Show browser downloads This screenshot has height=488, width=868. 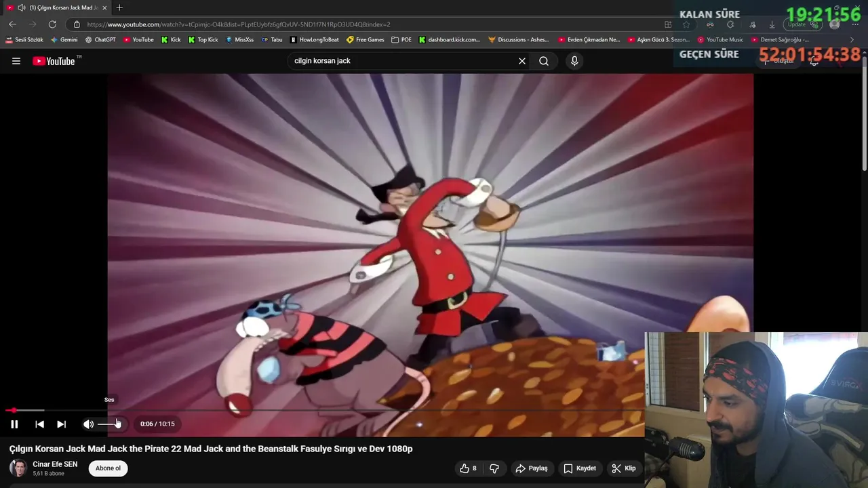(772, 24)
